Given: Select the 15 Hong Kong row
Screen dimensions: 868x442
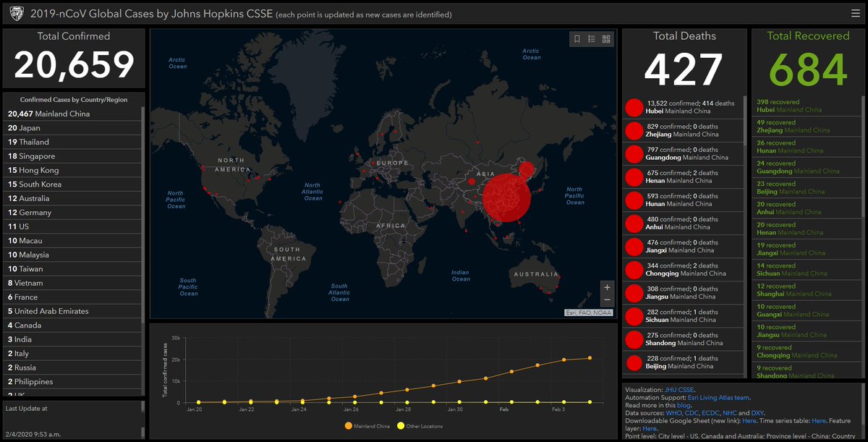Looking at the screenshot, I should click(x=72, y=170).
